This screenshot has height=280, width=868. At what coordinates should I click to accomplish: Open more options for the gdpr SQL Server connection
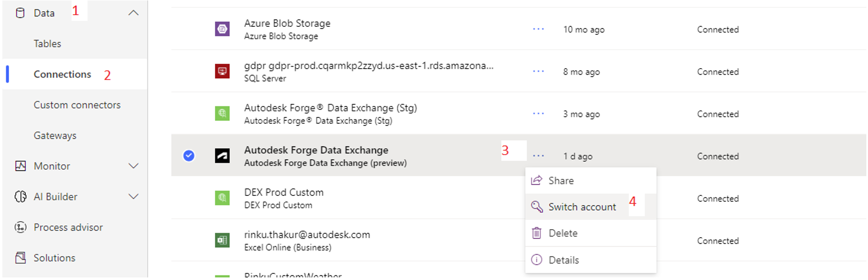click(538, 71)
